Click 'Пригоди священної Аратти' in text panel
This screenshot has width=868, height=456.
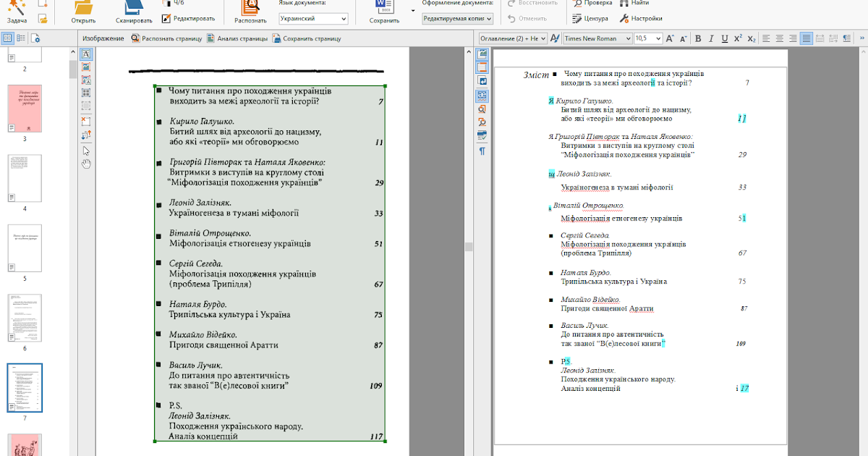tap(607, 308)
